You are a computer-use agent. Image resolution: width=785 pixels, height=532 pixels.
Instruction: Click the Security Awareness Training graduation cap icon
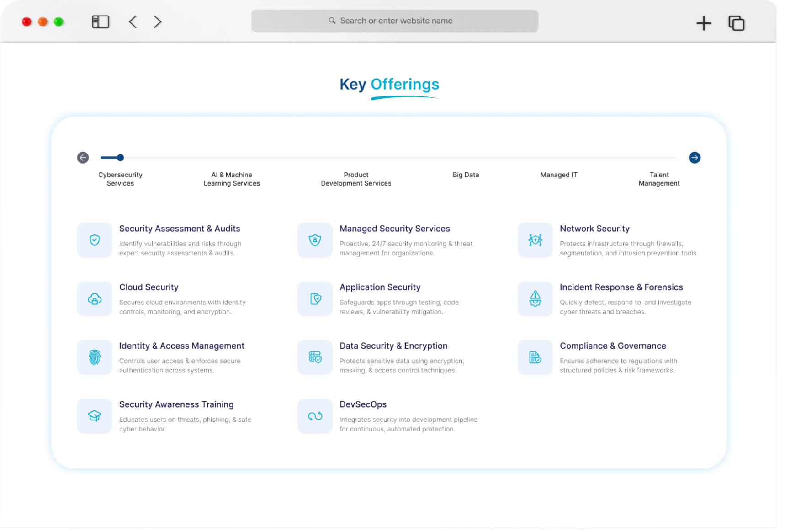[94, 415]
